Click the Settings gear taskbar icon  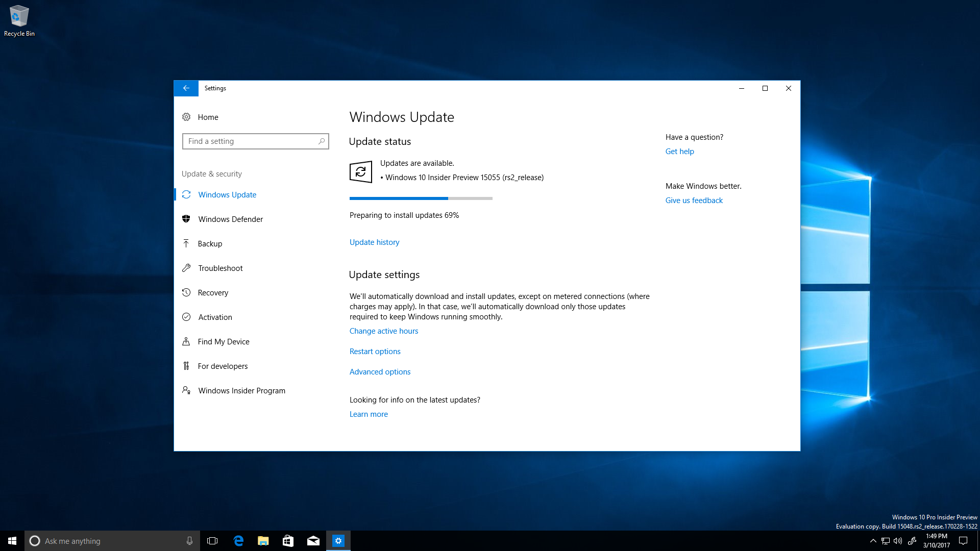click(x=338, y=541)
